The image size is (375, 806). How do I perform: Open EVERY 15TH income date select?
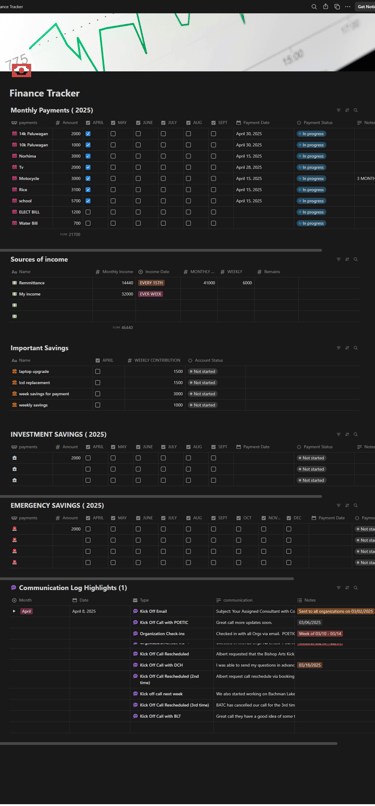152,283
